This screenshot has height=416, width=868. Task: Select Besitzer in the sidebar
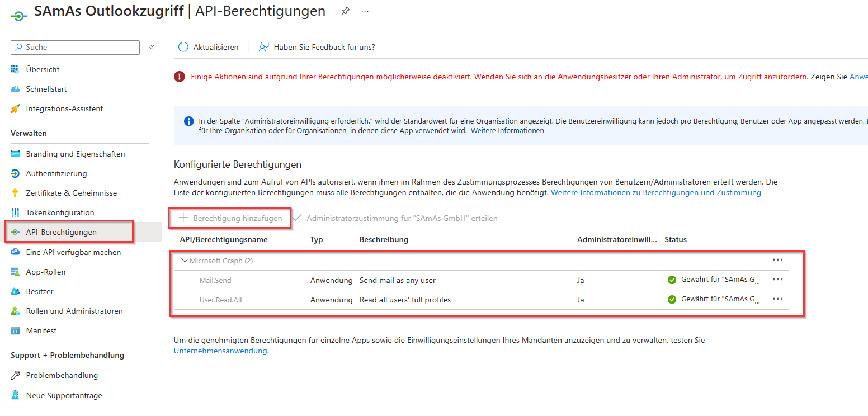click(x=40, y=291)
